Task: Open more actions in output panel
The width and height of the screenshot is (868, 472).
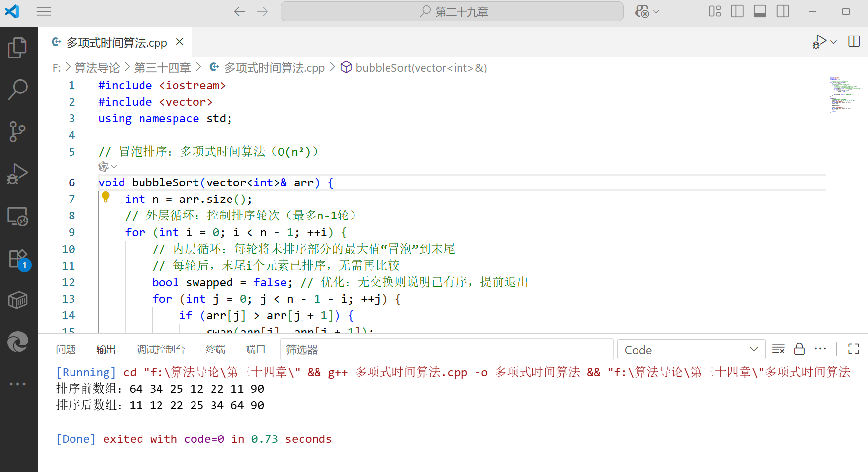Action: (820, 349)
